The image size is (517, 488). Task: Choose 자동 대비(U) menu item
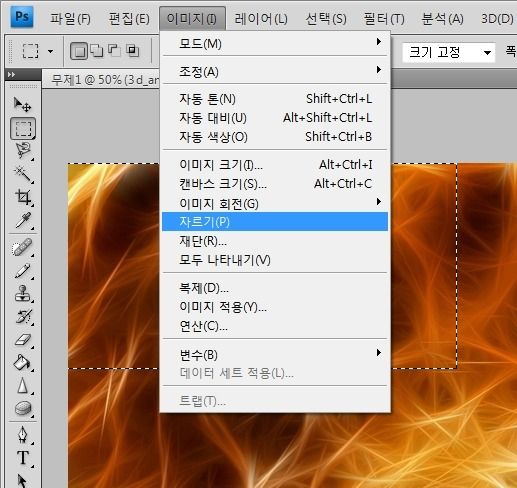[275, 118]
